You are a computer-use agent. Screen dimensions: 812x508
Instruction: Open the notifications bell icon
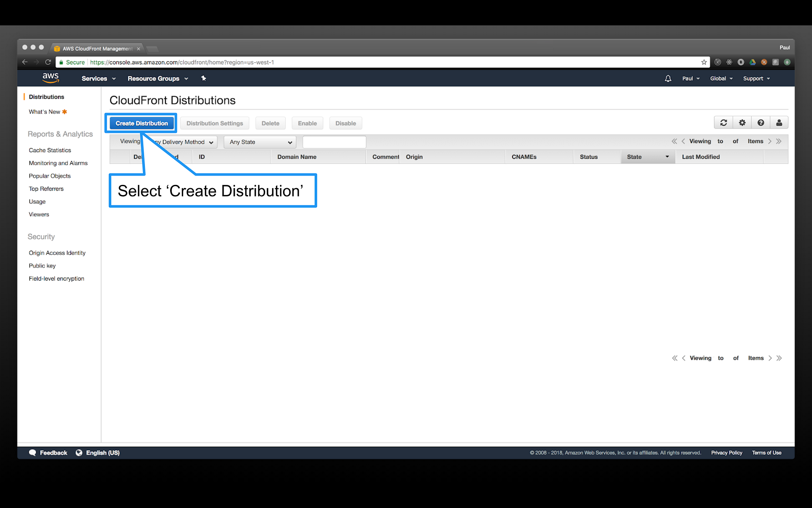tap(668, 78)
